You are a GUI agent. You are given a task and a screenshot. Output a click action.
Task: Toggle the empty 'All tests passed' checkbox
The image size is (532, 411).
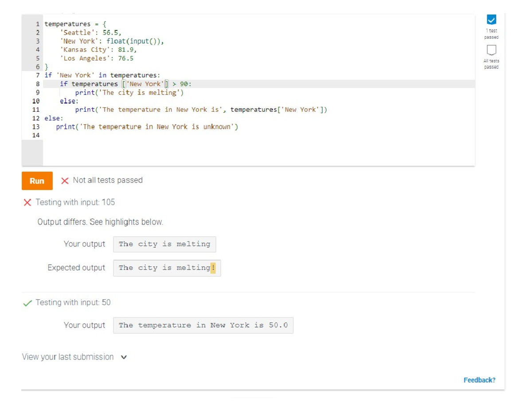[x=491, y=49]
